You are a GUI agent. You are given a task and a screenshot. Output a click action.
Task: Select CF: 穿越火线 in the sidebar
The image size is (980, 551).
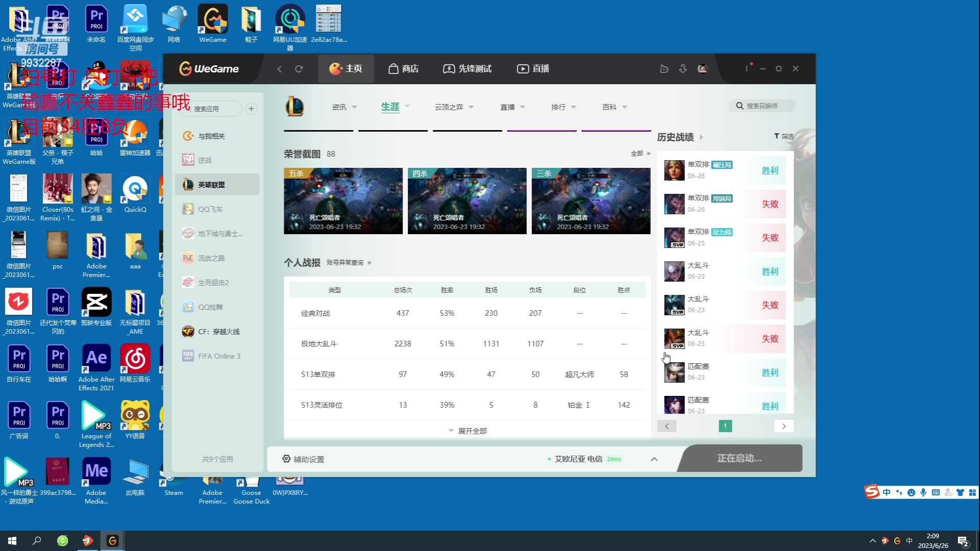point(218,332)
